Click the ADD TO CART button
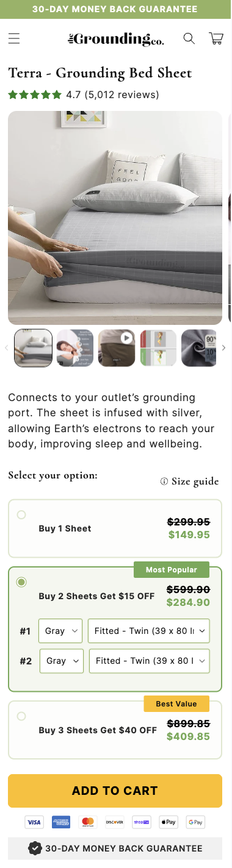 coord(115,791)
